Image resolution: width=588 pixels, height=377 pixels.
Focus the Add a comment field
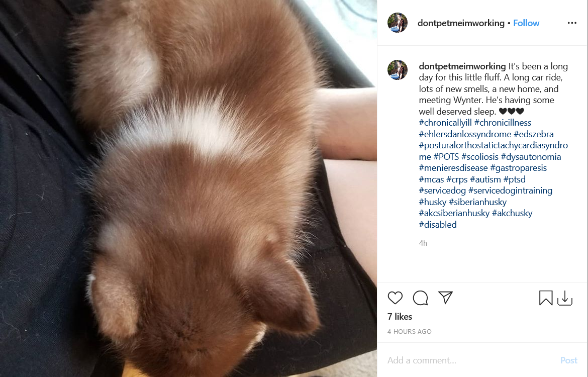pos(471,360)
